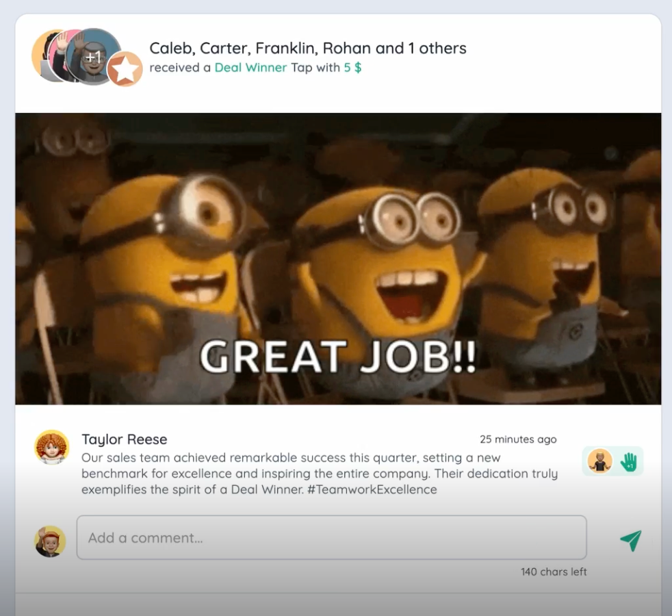Click the orange star badge icon
The height and width of the screenshot is (616, 672).
[125, 69]
